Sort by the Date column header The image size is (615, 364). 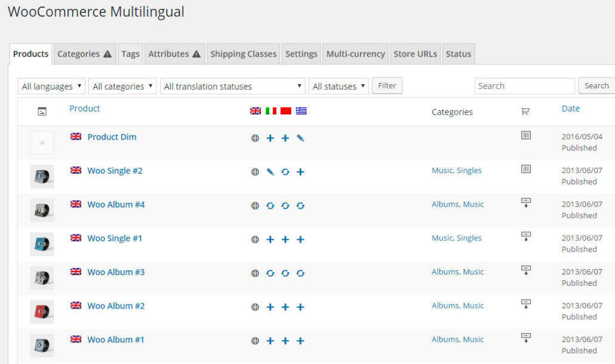[570, 109]
